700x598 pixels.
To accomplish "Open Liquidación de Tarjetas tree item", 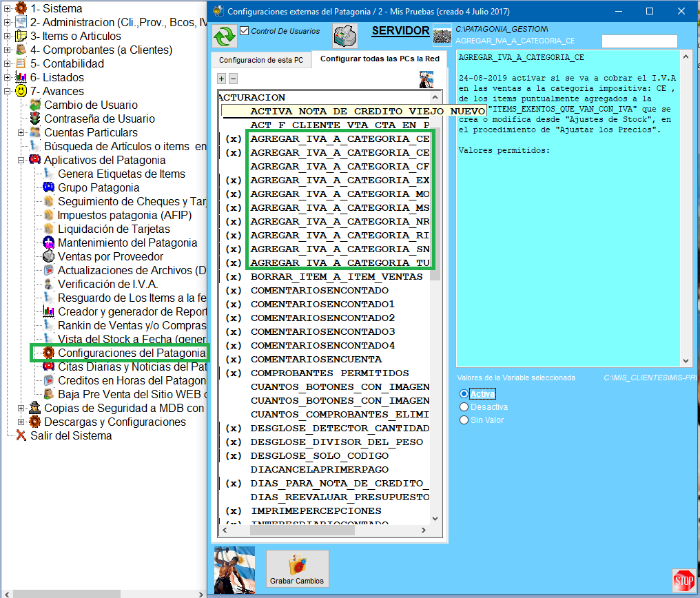I will click(114, 229).
